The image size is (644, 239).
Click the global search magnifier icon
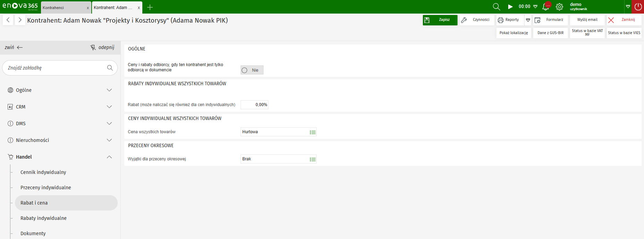[x=496, y=7]
